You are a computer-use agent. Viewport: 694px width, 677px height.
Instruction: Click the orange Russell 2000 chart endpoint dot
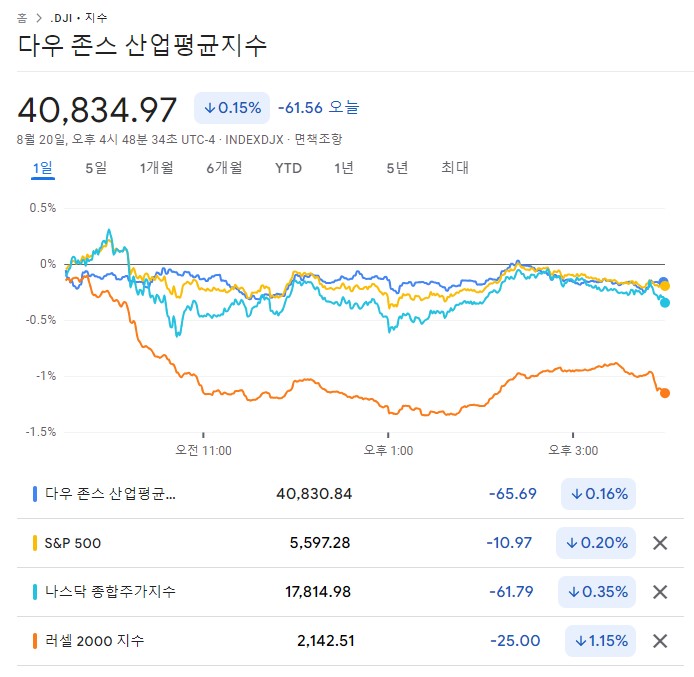tap(665, 392)
